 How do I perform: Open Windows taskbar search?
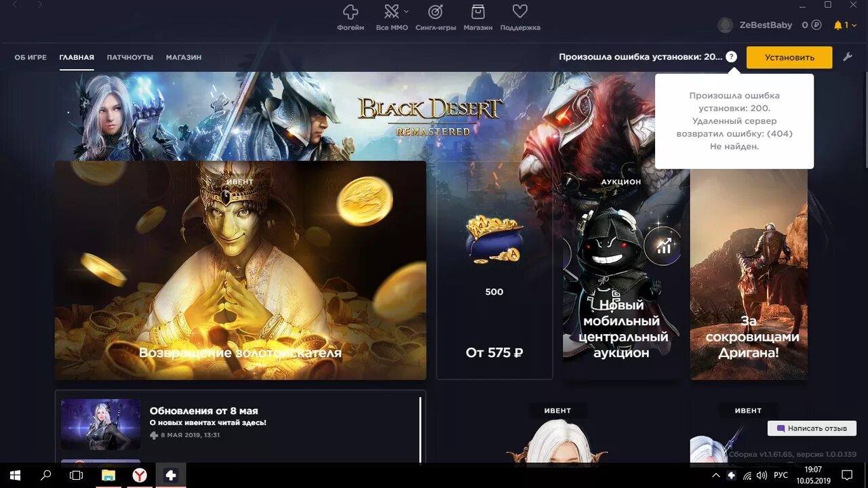click(x=45, y=476)
